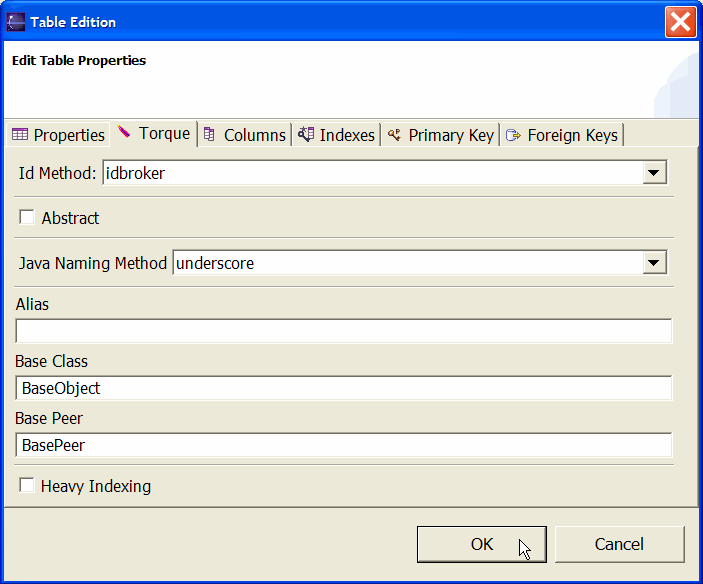Click the idbroker value in Id Method combo

tap(135, 173)
